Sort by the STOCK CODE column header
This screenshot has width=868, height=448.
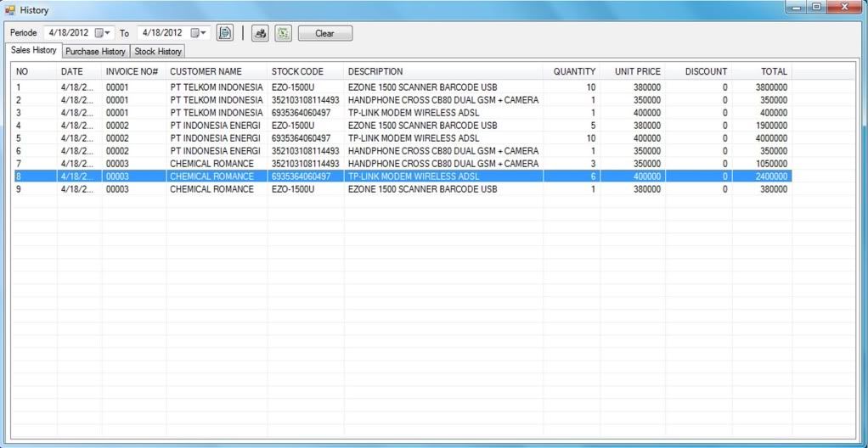(306, 71)
